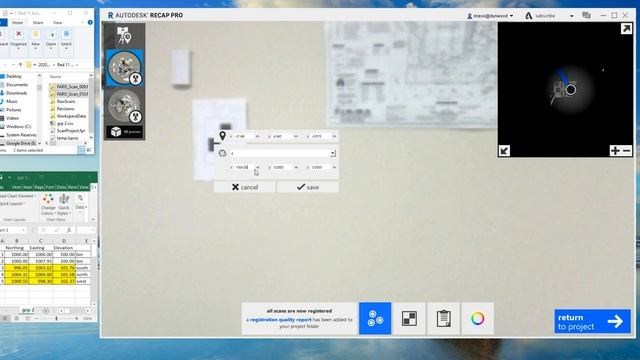This screenshot has height=360, width=640.
Task: Click the blue registration circles icon
Action: coord(375,318)
